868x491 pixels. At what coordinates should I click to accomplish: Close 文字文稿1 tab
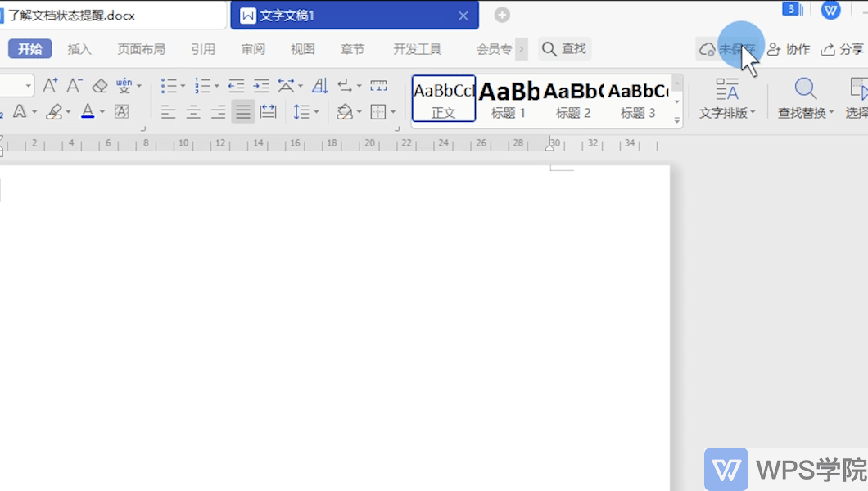point(463,16)
